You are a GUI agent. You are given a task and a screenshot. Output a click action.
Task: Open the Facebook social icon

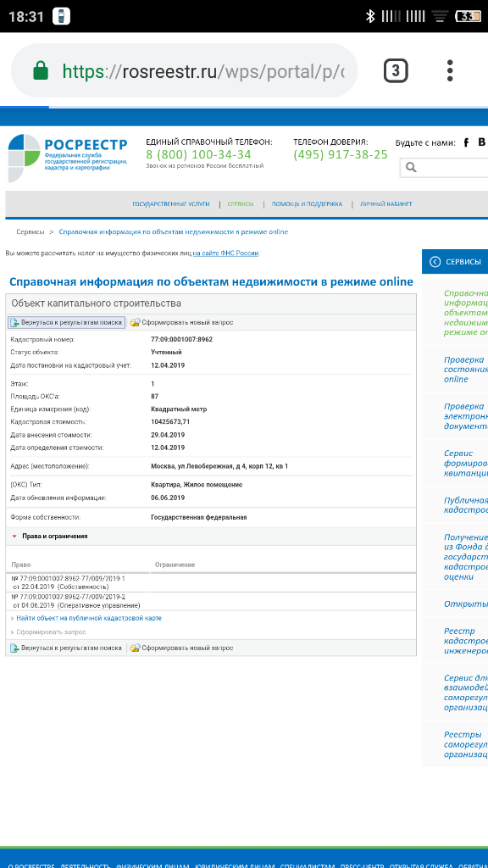(467, 142)
